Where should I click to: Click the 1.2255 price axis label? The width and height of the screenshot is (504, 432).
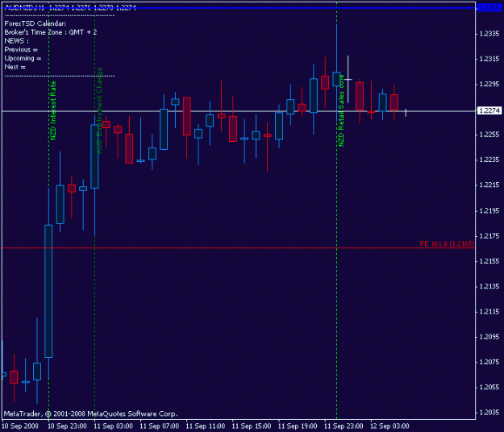(x=489, y=135)
